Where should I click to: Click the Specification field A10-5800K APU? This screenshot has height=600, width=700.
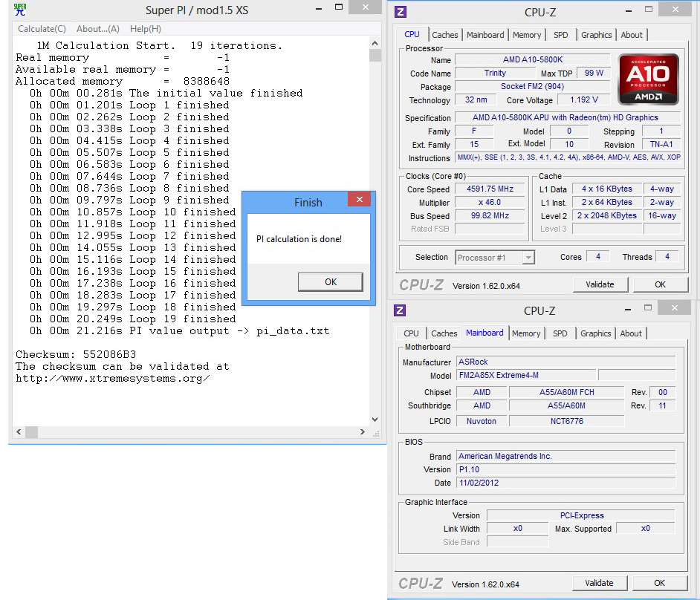click(x=568, y=117)
